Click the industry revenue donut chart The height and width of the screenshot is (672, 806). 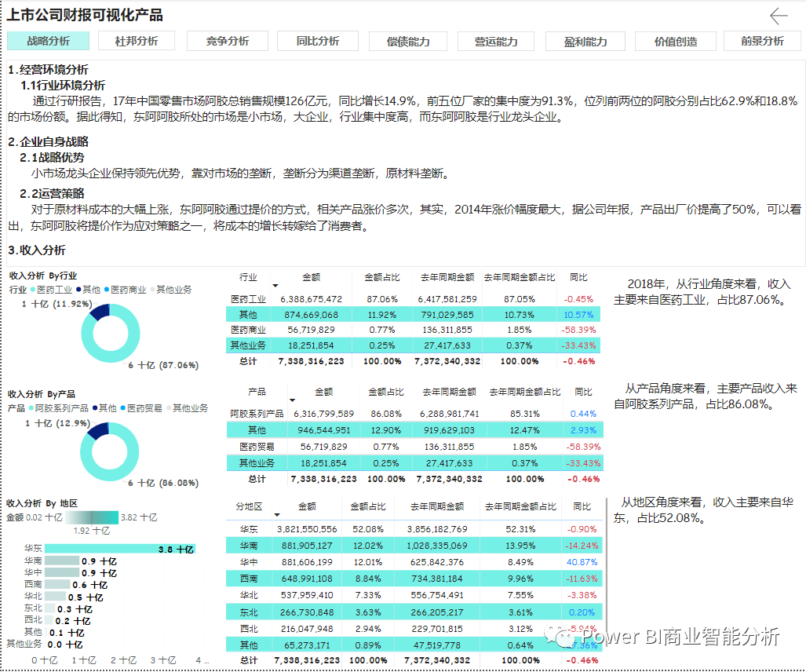coord(111,333)
